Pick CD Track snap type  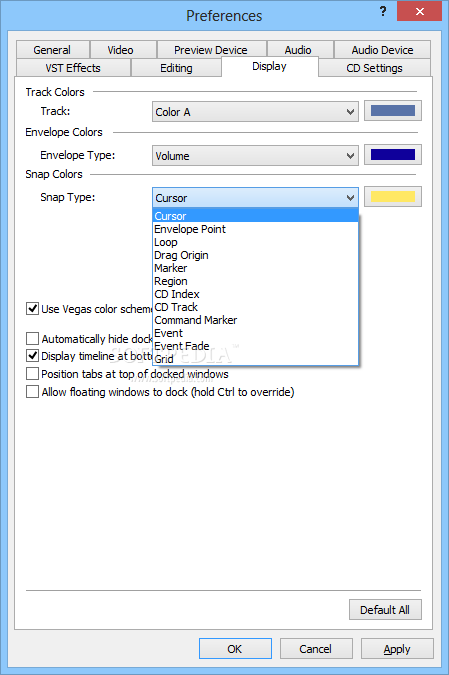click(x=255, y=307)
